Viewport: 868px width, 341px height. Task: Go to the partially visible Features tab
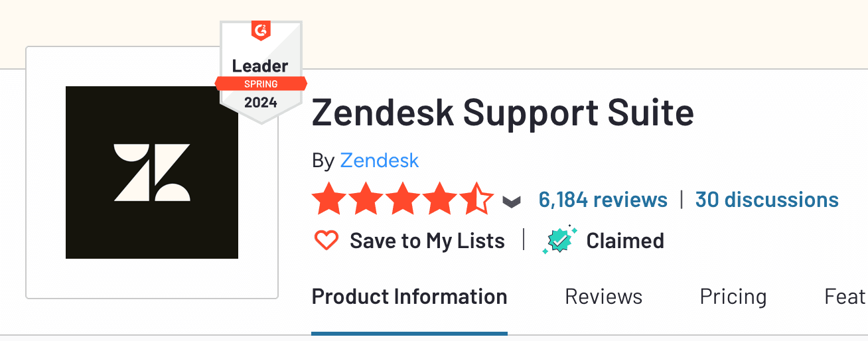pos(845,297)
